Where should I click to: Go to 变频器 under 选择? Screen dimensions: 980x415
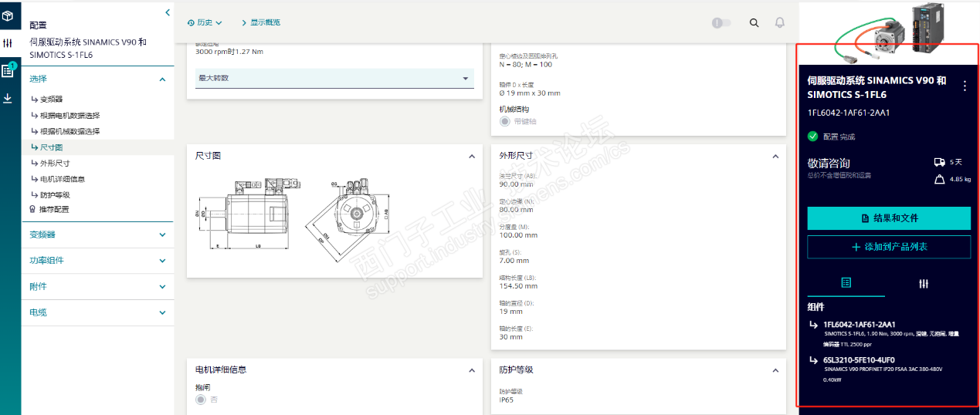coord(51,99)
